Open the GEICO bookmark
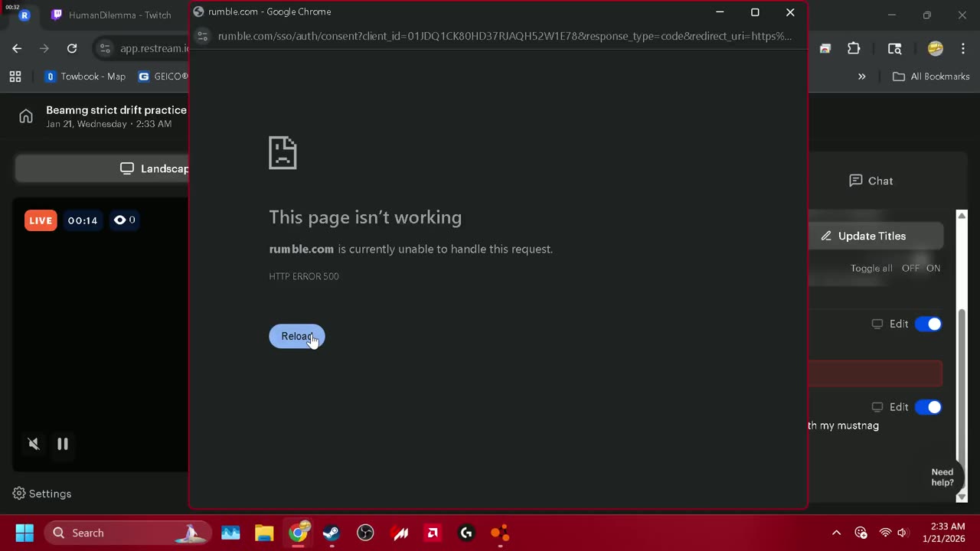Viewport: 980px width, 551px height. pos(163,77)
